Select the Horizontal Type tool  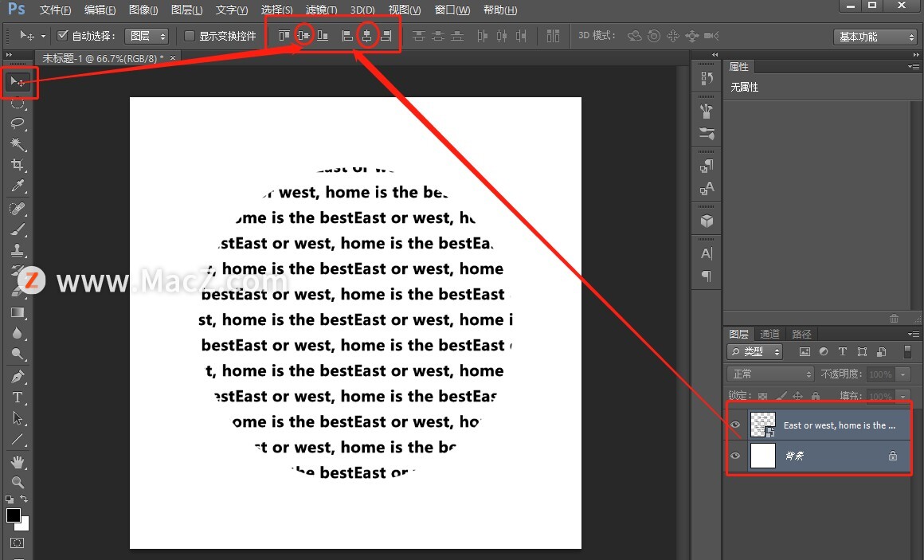click(x=18, y=397)
